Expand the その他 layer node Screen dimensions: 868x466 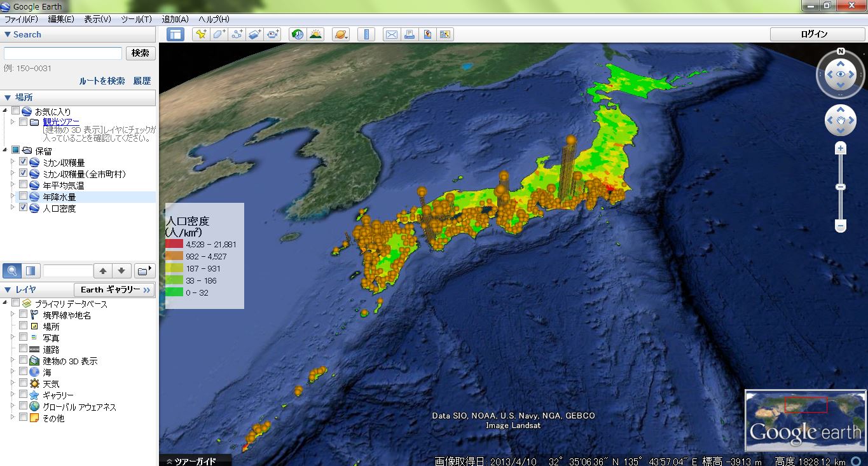coord(12,418)
